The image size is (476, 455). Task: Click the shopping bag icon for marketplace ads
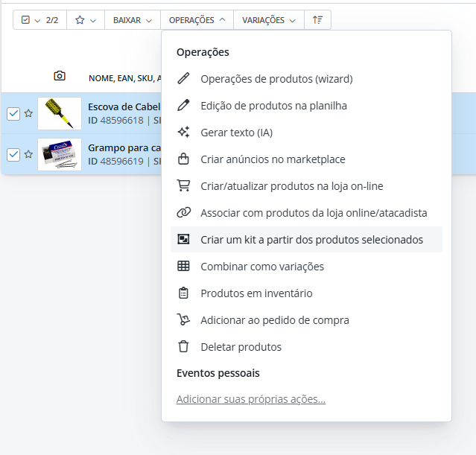pyautogui.click(x=183, y=159)
